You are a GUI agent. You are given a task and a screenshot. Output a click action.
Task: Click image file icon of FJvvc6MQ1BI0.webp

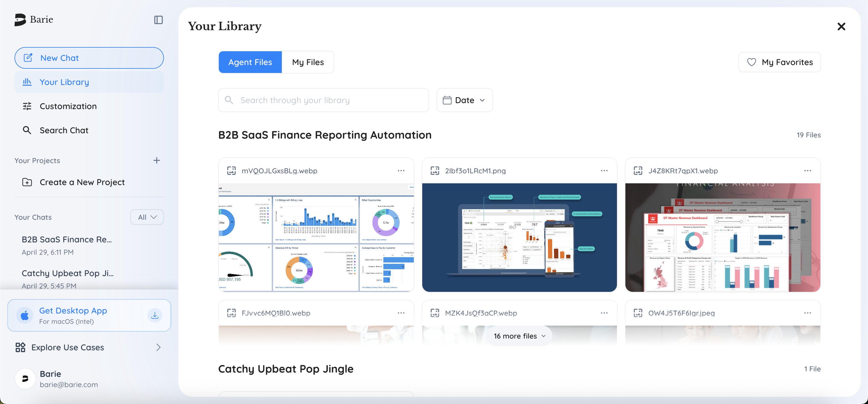pyautogui.click(x=231, y=313)
